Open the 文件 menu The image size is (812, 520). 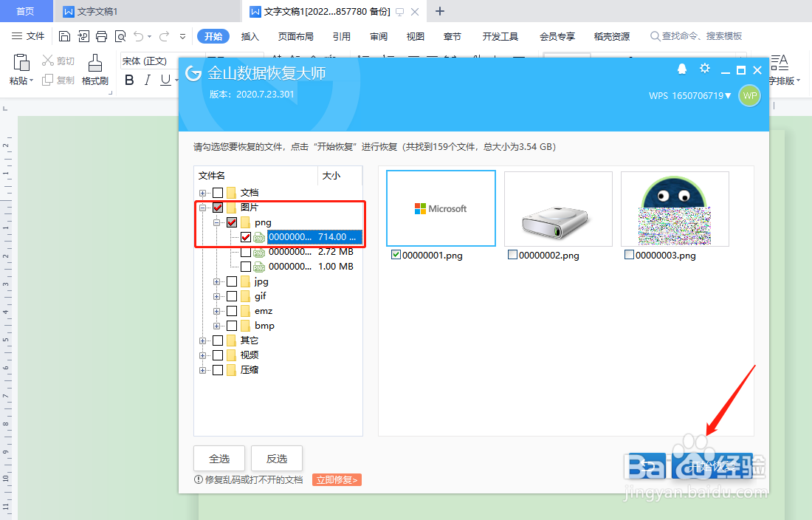pyautogui.click(x=31, y=35)
